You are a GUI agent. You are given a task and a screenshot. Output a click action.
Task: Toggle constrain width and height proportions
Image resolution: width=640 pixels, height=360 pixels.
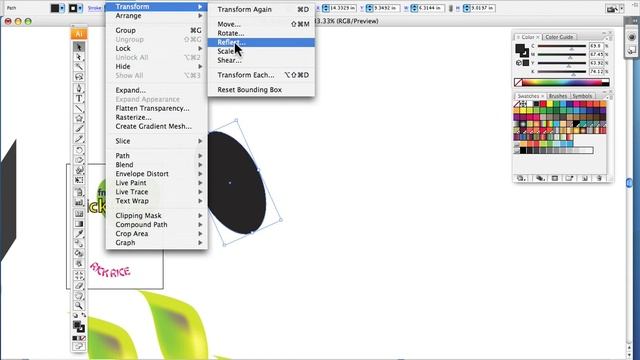[451, 8]
